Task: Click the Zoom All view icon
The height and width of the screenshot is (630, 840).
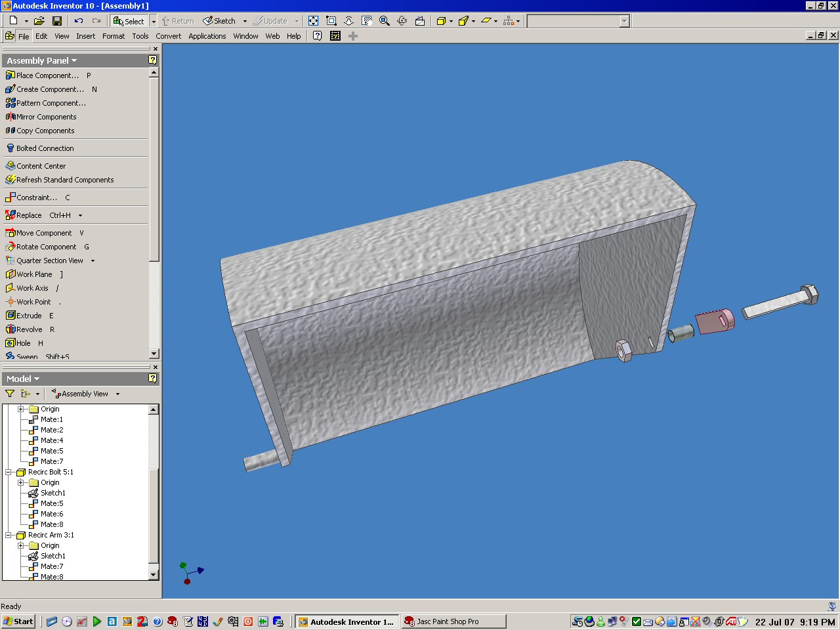Action: click(x=314, y=21)
